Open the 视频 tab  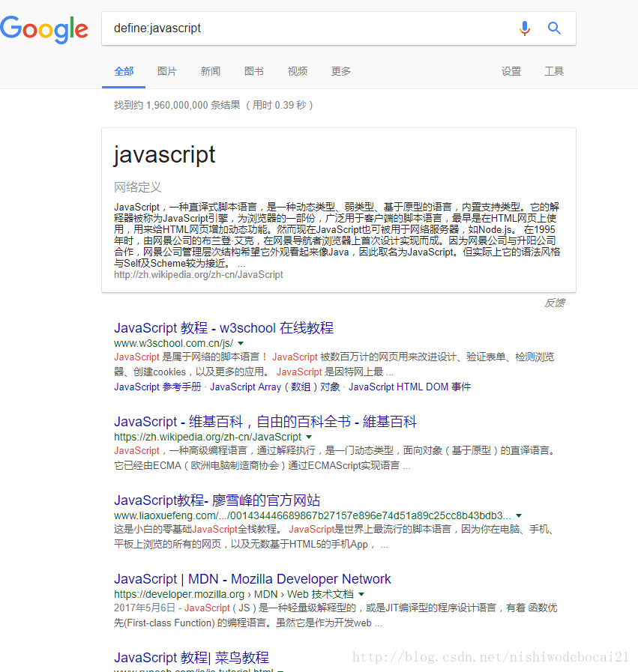click(298, 71)
